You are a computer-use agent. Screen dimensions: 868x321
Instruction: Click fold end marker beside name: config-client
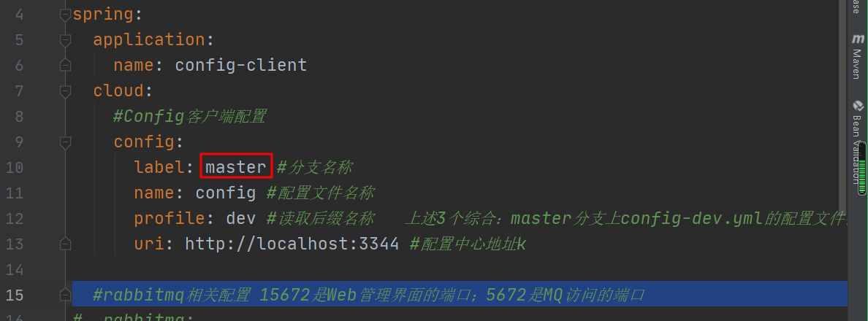pyautogui.click(x=65, y=65)
